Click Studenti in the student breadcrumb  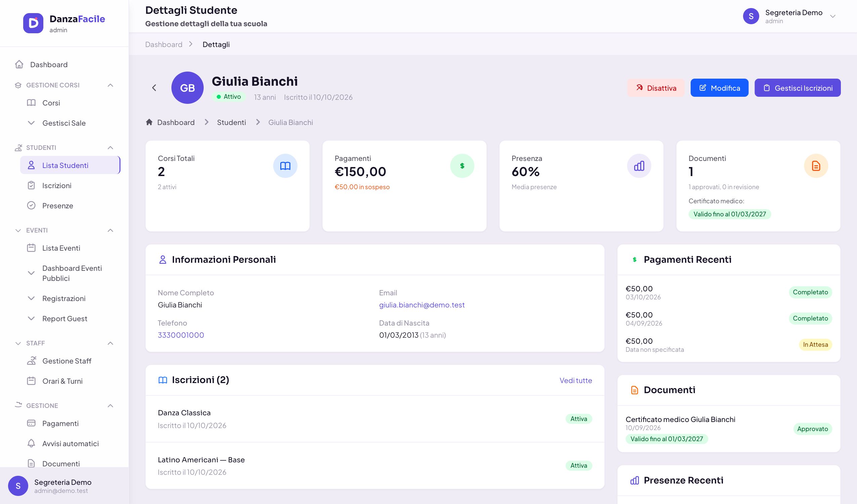point(231,122)
